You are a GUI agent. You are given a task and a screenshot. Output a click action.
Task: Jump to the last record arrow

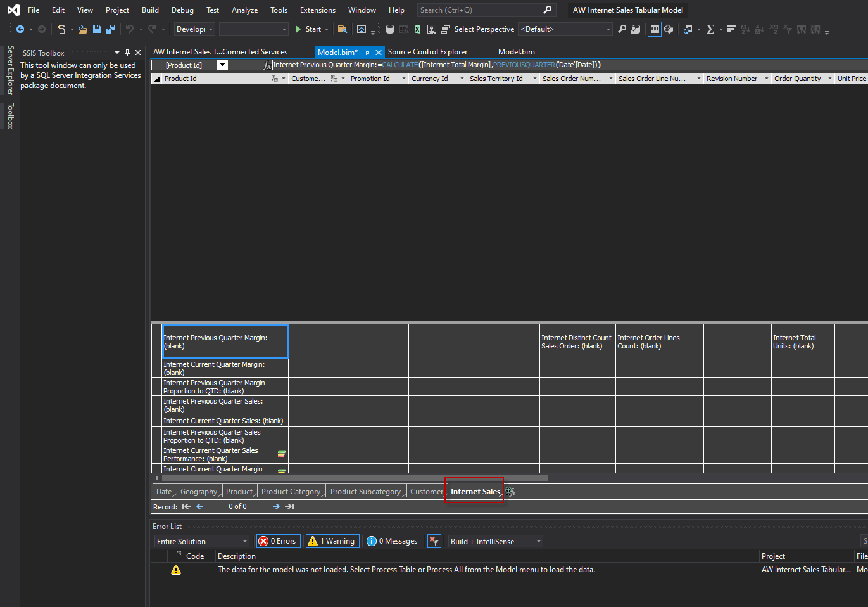pyautogui.click(x=289, y=506)
